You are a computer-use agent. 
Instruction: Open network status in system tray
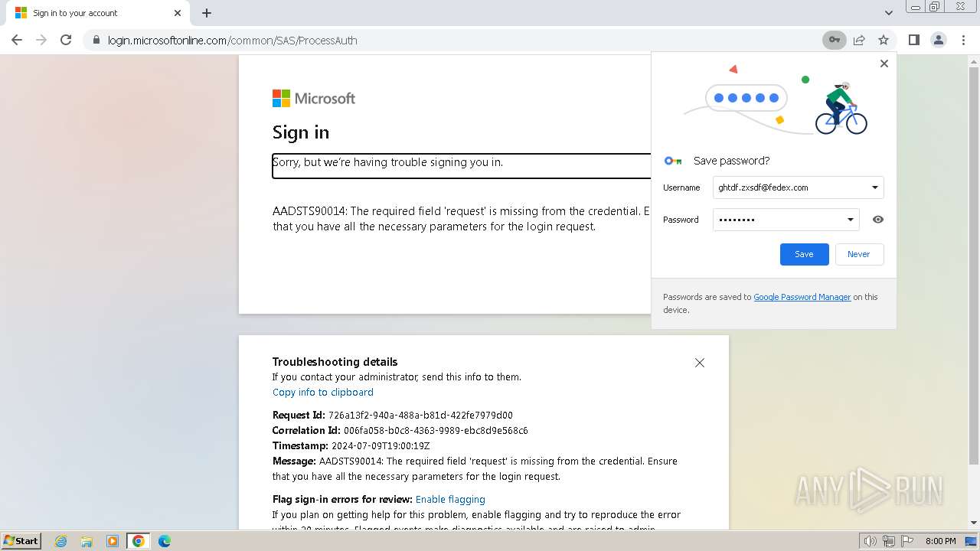[889, 541]
